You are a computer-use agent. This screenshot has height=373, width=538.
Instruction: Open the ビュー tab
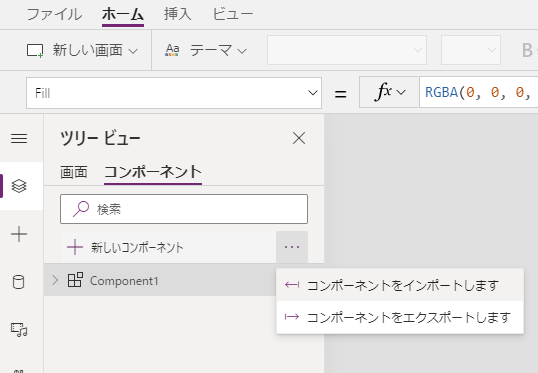tap(233, 14)
